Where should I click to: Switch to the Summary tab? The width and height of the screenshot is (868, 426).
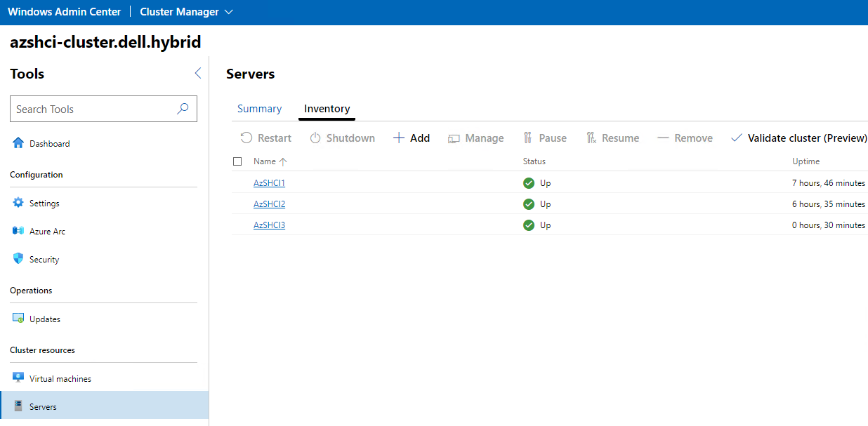coord(259,109)
